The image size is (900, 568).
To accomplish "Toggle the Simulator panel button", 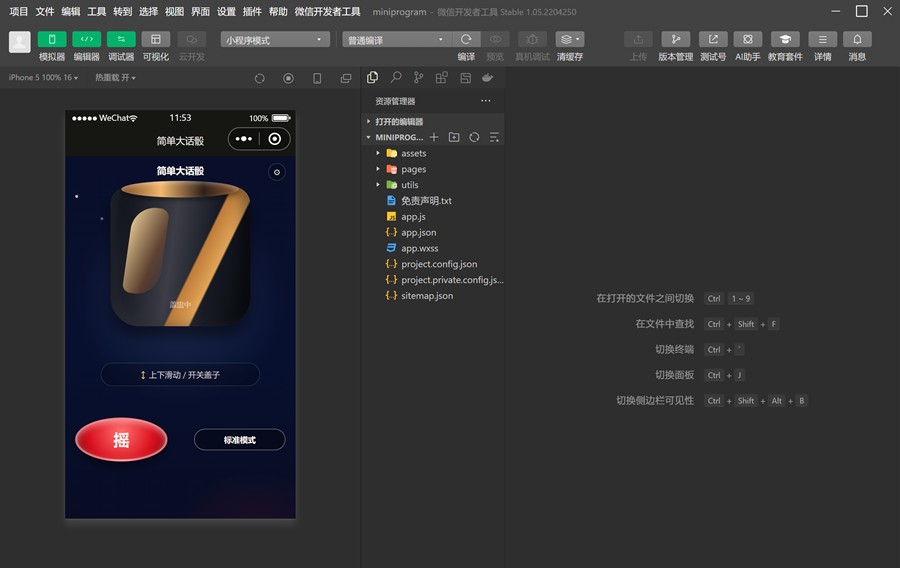I will click(52, 39).
